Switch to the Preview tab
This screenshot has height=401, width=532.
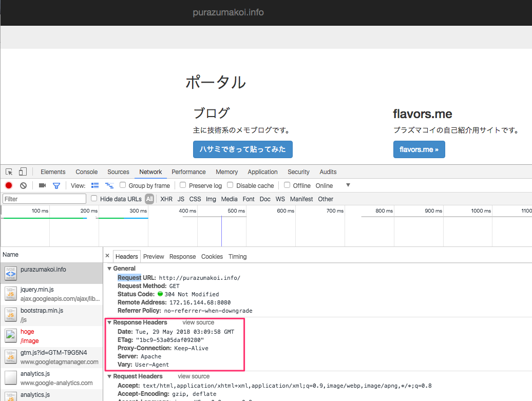point(154,257)
